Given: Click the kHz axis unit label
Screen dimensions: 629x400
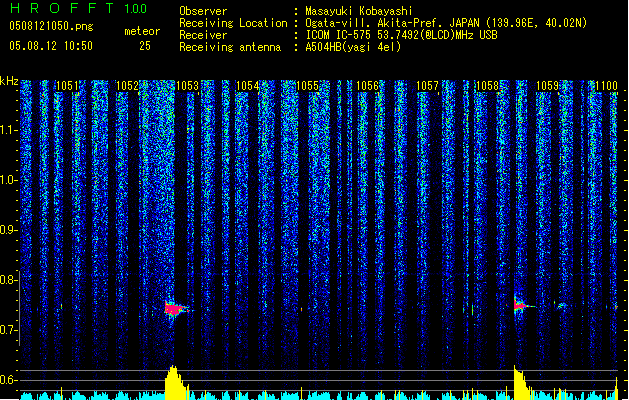Looking at the screenshot, I should (x=9, y=81).
